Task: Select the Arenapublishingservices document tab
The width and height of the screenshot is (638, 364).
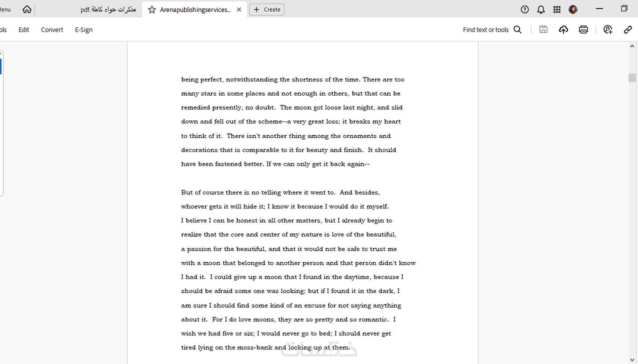Action: click(x=195, y=10)
